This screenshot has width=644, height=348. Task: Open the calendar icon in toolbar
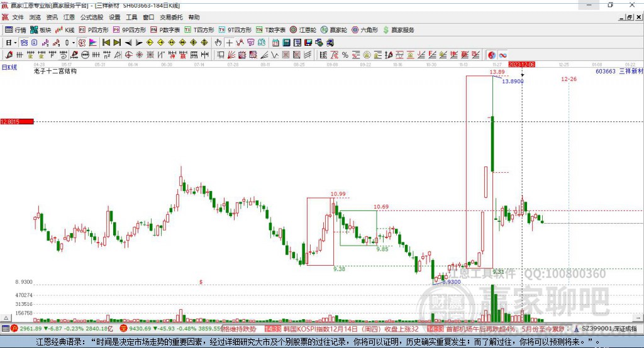[x=275, y=43]
